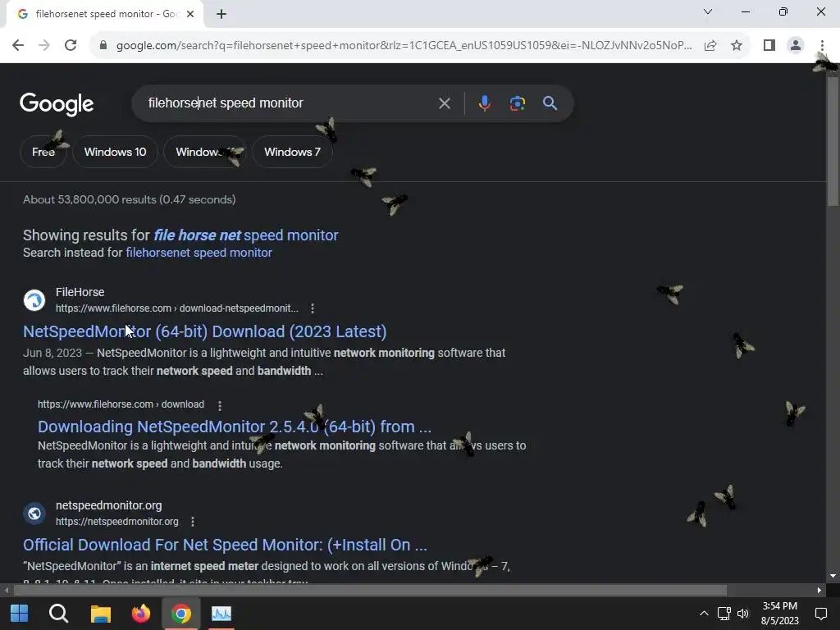840x630 pixels.
Task: Search by image with Google Lens
Action: click(x=517, y=103)
